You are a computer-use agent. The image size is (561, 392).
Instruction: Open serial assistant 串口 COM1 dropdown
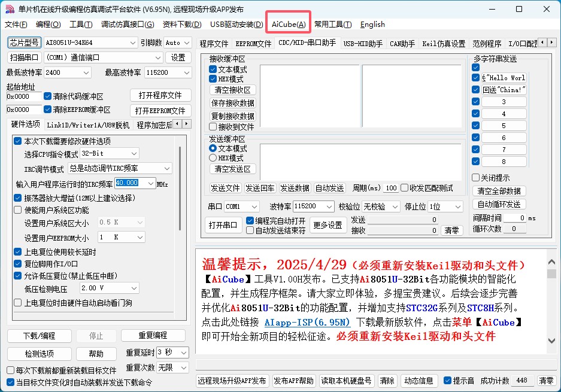point(241,206)
